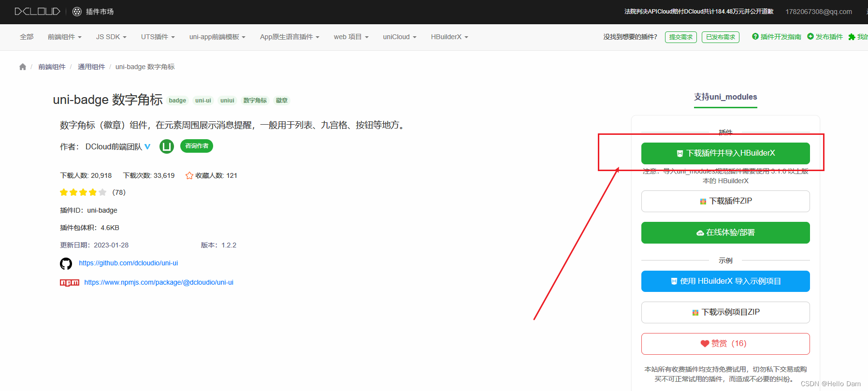Viewport: 868px width, 391px height.
Task: Expand the web 项目 dropdown
Action: pyautogui.click(x=351, y=37)
